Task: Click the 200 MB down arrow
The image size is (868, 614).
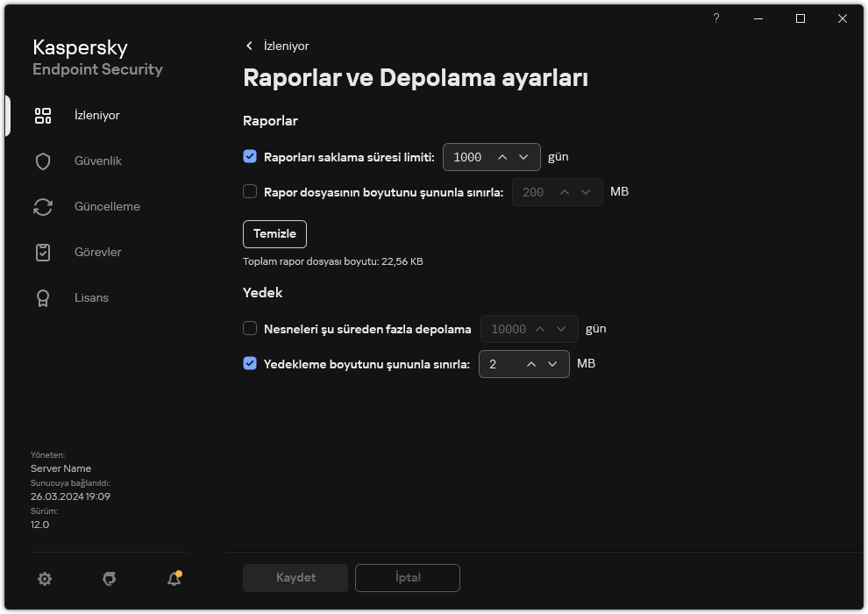Action: 586,191
